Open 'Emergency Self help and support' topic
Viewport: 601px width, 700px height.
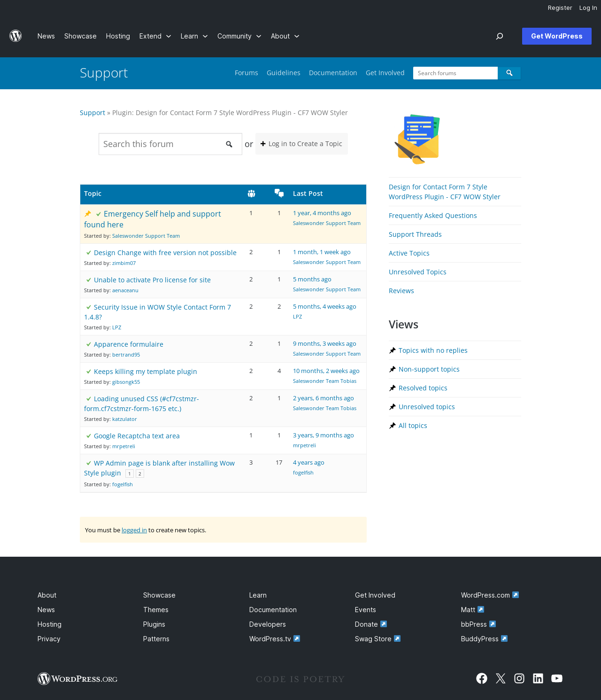(153, 219)
